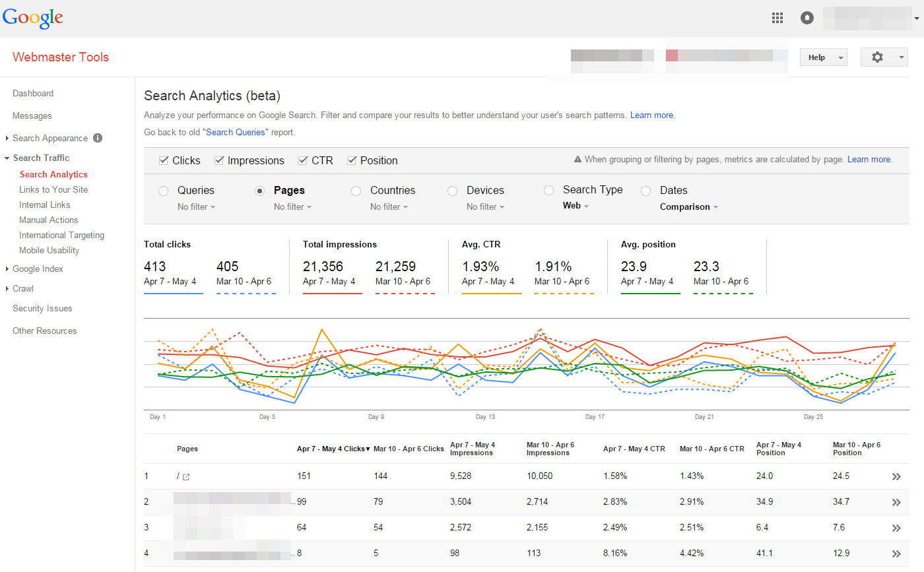This screenshot has width=924, height=572.
Task: Expand the Google Index section in the sidebar
Action: pos(38,269)
